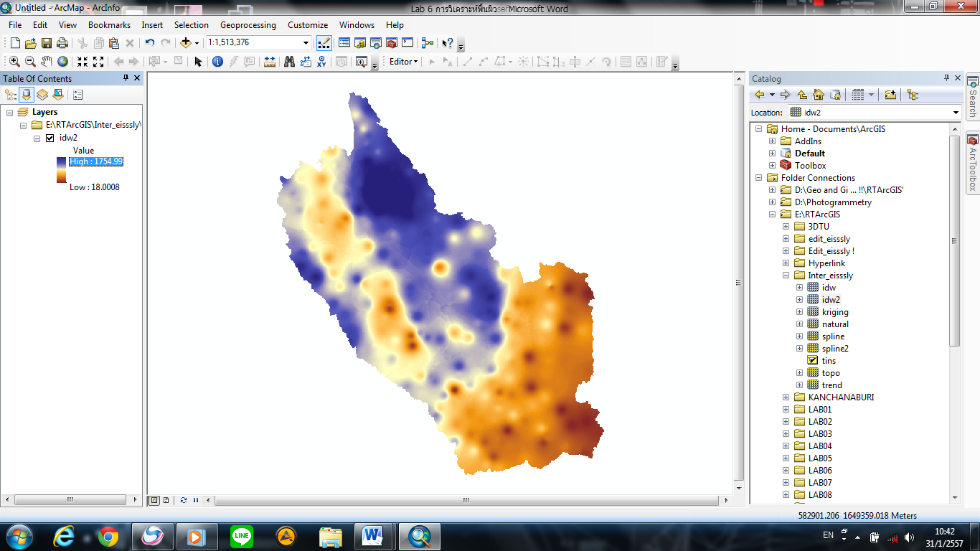Open the Bookmarks menu
This screenshot has width=980, height=551.
click(109, 25)
